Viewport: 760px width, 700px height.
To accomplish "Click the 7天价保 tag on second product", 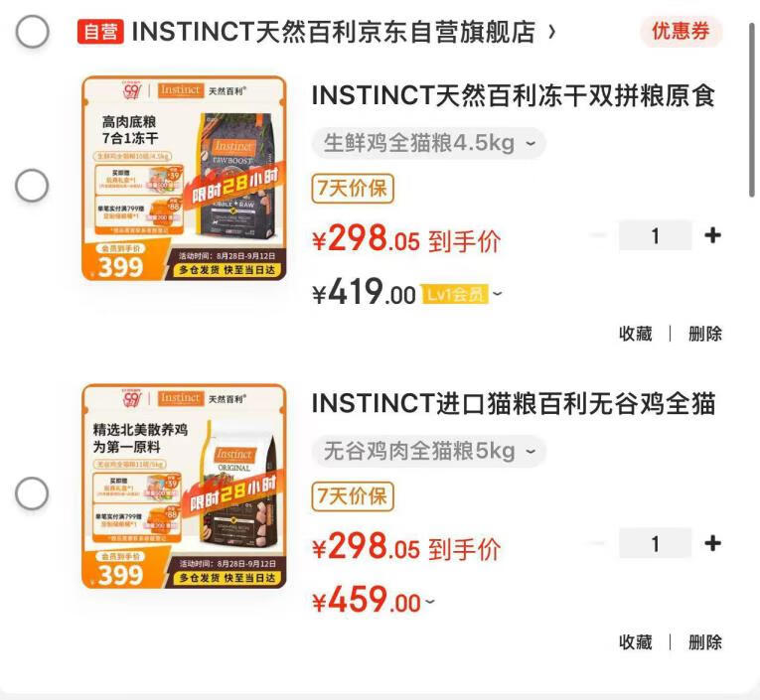I will (x=353, y=496).
